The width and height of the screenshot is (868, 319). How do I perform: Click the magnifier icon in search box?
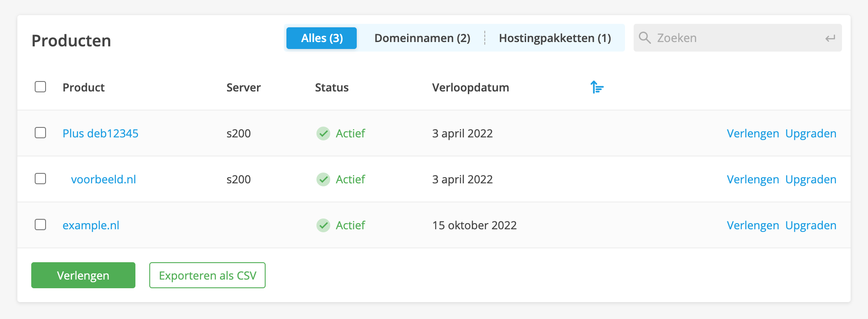pyautogui.click(x=645, y=38)
